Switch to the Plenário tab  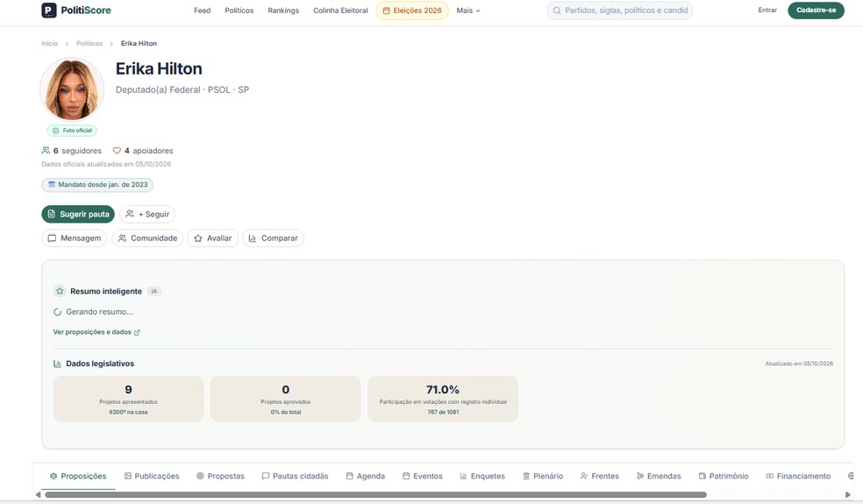(x=543, y=476)
